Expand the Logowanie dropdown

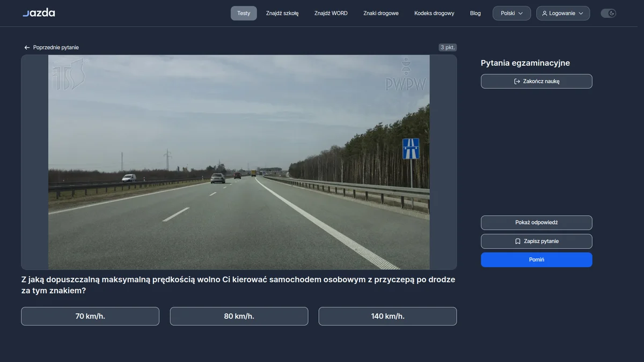563,13
